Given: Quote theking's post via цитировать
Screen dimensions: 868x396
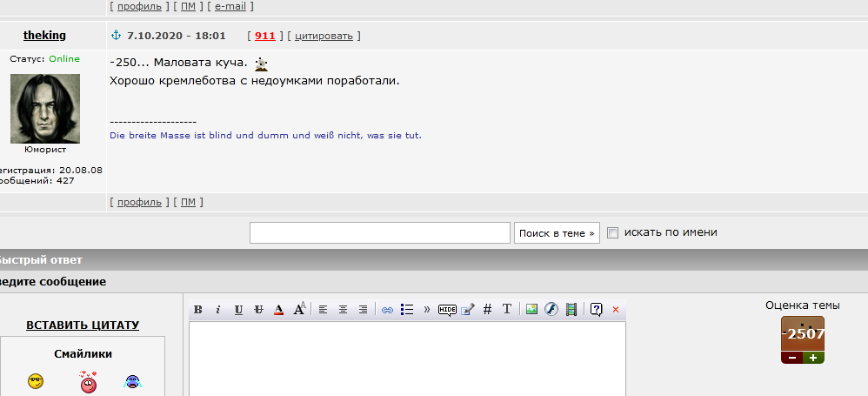Looking at the screenshot, I should tap(324, 36).
